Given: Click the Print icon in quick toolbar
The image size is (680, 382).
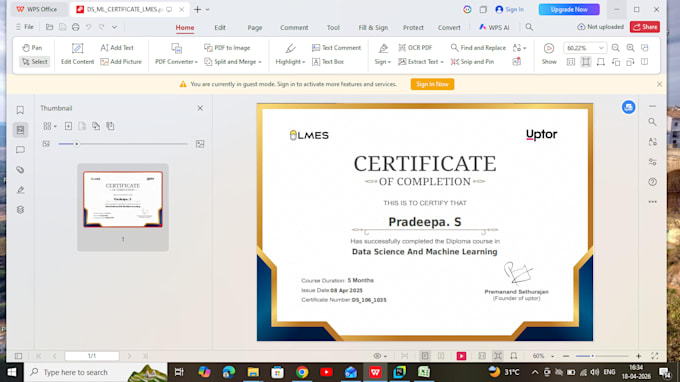Looking at the screenshot, I should click(x=75, y=27).
